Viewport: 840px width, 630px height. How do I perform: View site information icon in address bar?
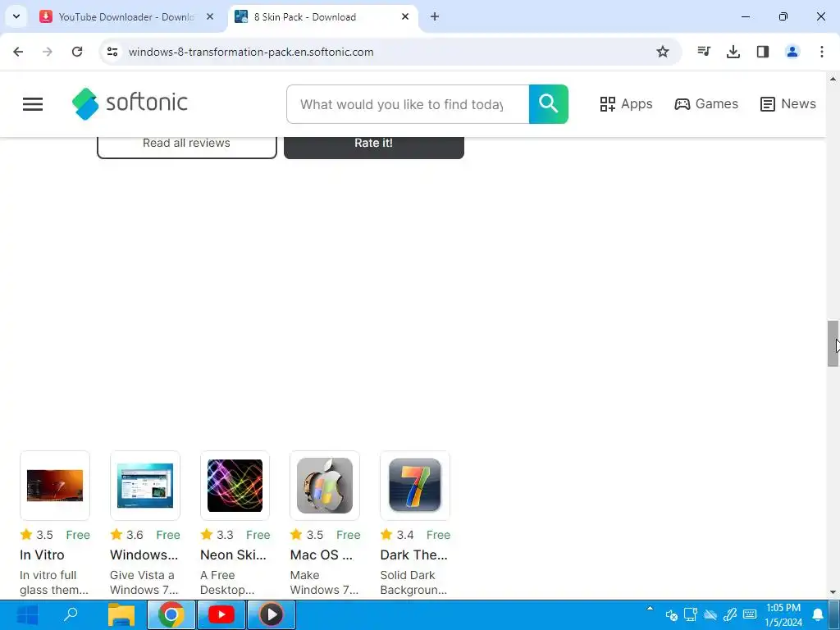112,52
